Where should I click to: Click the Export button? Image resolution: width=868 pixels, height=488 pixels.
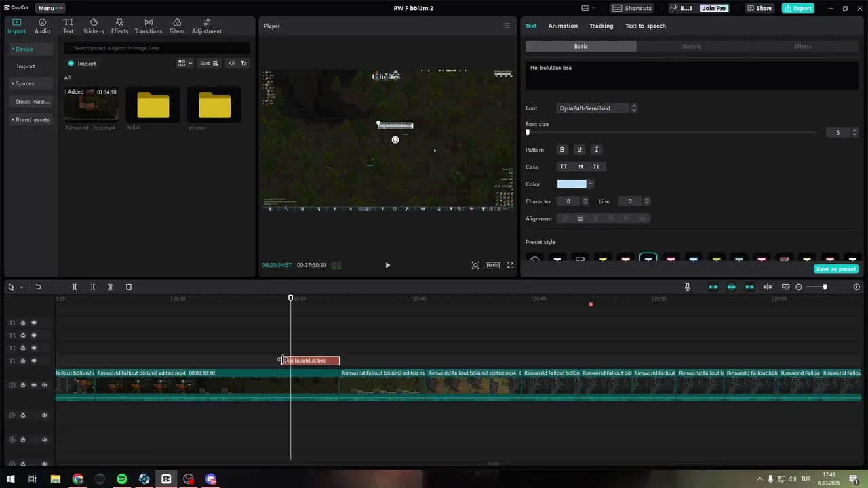pos(797,8)
